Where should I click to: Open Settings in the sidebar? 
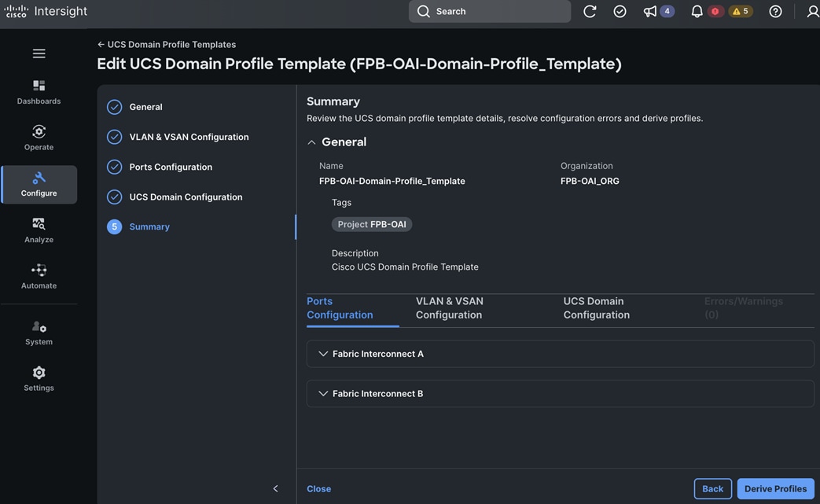click(x=39, y=379)
